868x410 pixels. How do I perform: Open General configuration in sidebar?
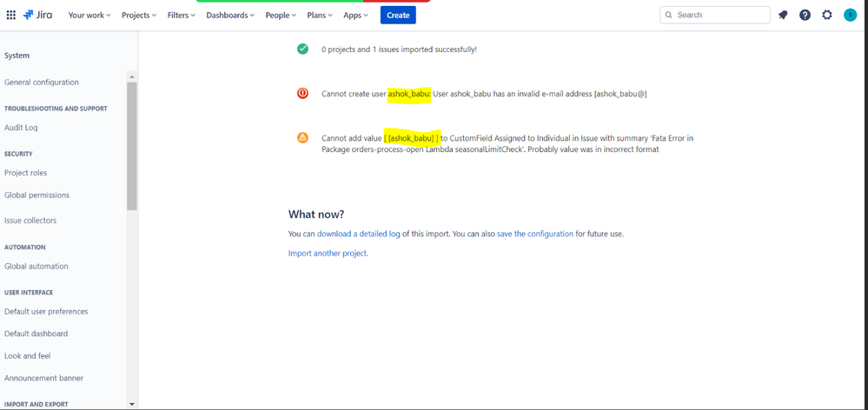tap(42, 82)
